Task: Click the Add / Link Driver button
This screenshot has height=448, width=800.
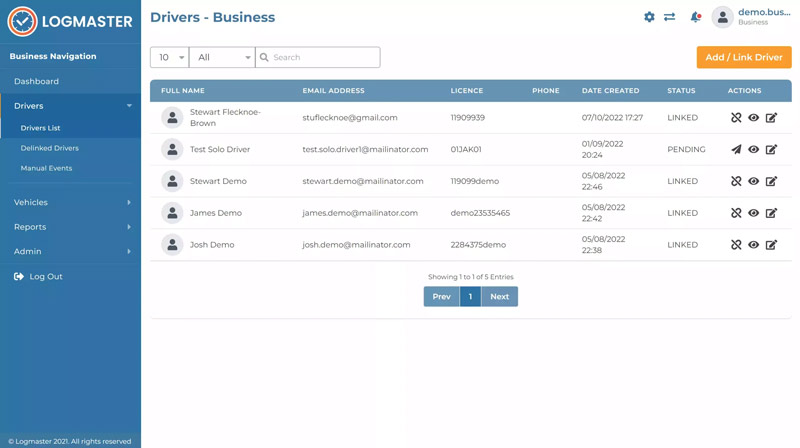Action: coord(743,58)
